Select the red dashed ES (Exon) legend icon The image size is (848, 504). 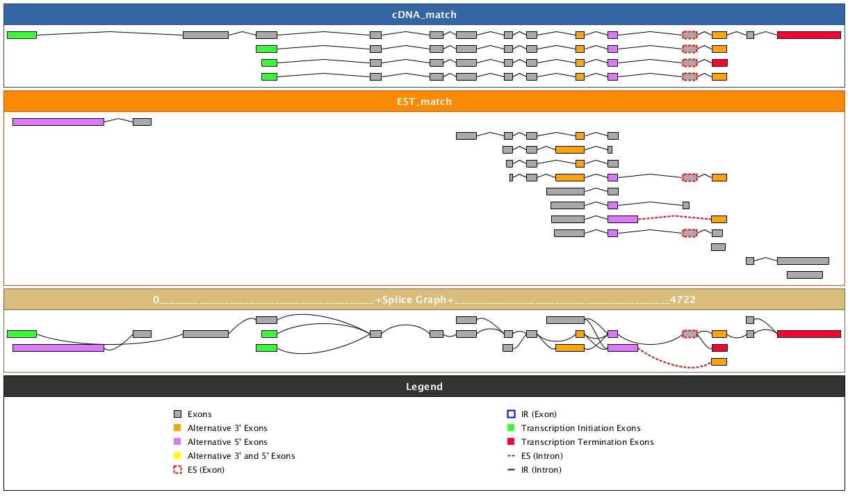177,470
